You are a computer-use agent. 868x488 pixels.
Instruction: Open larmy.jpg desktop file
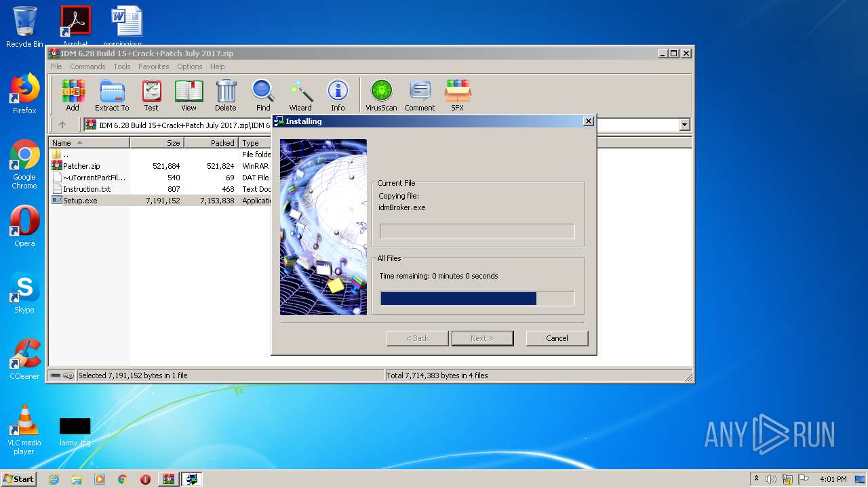tap(75, 432)
